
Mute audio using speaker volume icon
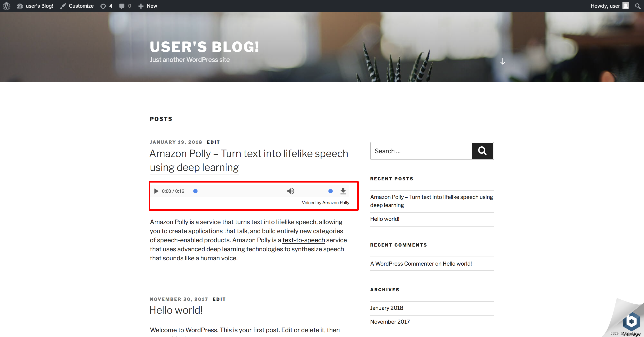(291, 191)
